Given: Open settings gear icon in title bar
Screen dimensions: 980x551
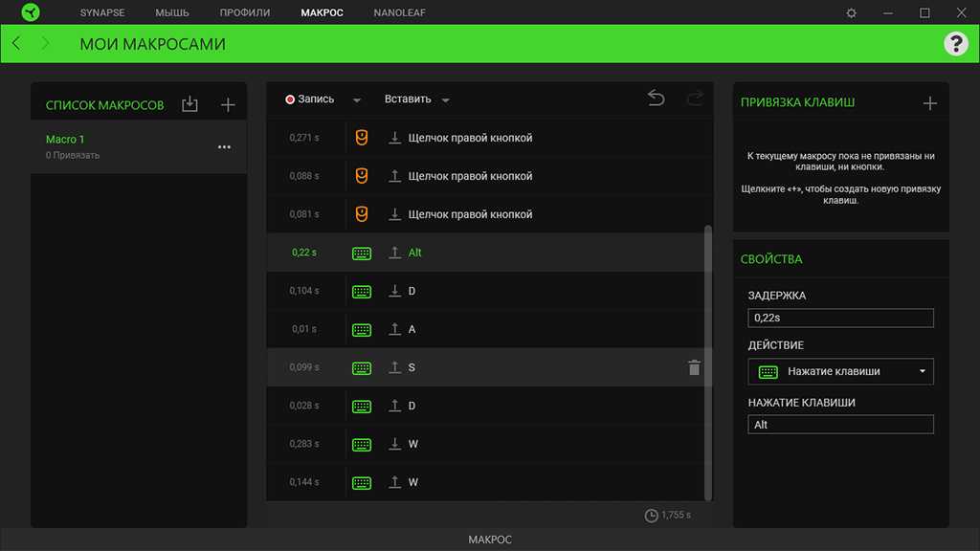Looking at the screenshot, I should (852, 13).
